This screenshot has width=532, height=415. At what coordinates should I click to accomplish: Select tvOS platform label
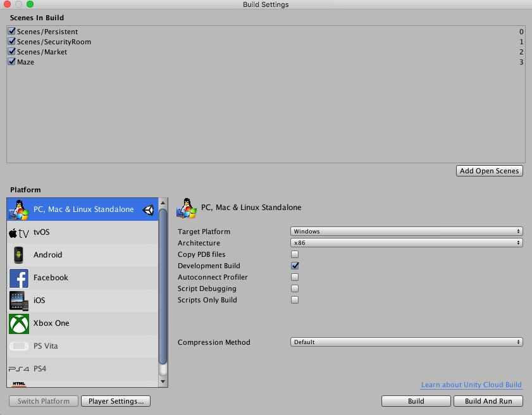pyautogui.click(x=41, y=232)
